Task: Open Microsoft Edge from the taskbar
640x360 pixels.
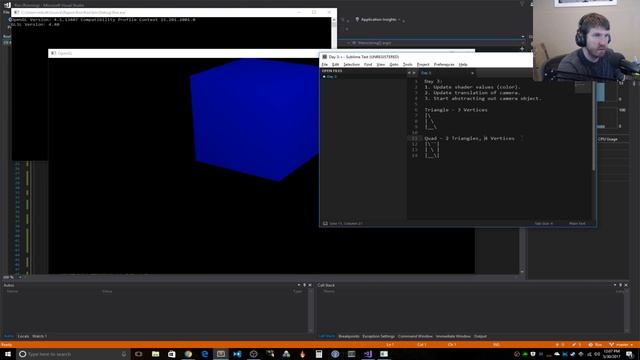Action: (204, 354)
